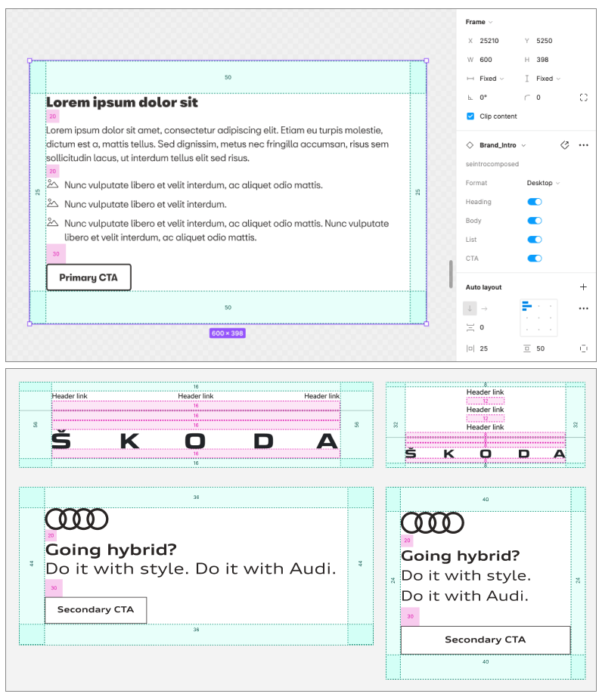This screenshot has height=700, width=599.
Task: Open auto layout advanced settings ellipsis
Action: coord(583,308)
